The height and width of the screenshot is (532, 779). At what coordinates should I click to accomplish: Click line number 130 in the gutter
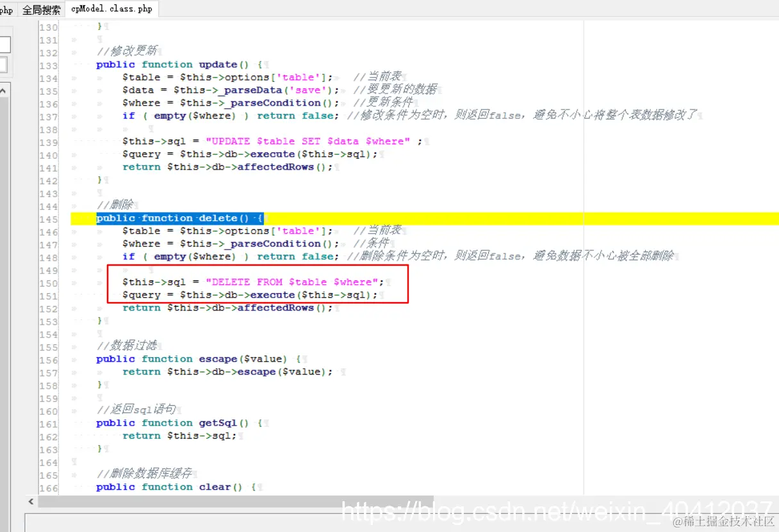[x=48, y=27]
